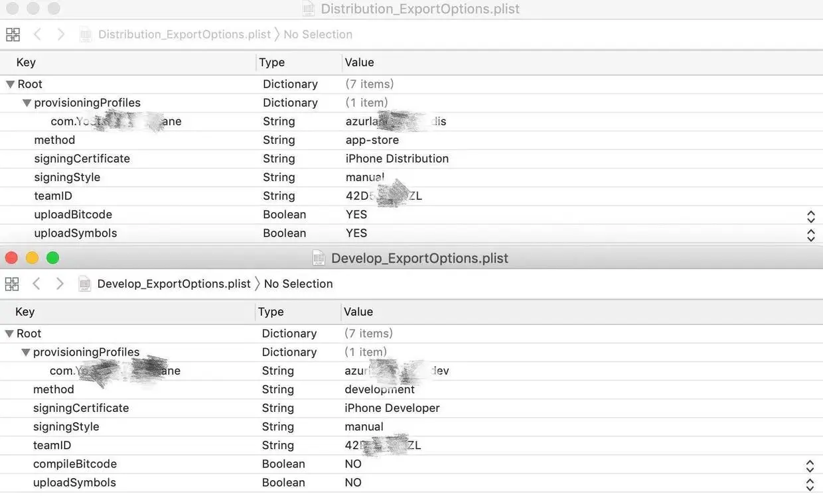
Task: Click Value column header in Distribution window
Action: (360, 62)
